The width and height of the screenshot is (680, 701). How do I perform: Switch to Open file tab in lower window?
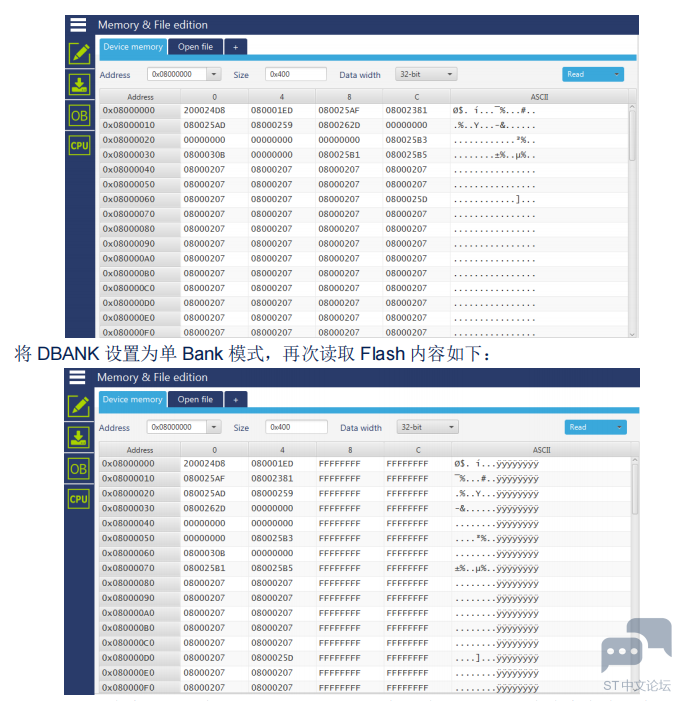[195, 400]
